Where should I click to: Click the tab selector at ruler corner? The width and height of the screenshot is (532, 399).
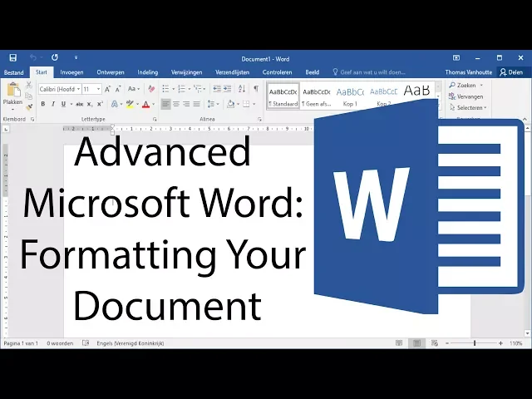[x=6, y=130]
